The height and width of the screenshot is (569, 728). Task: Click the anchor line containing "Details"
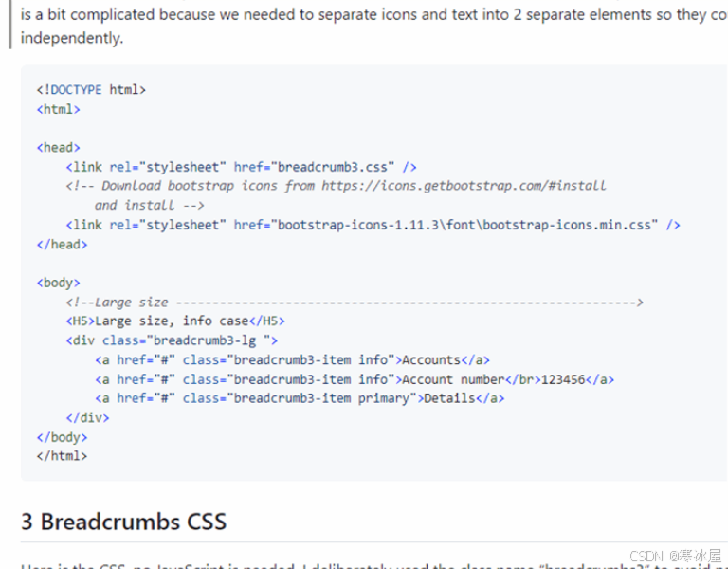300,398
